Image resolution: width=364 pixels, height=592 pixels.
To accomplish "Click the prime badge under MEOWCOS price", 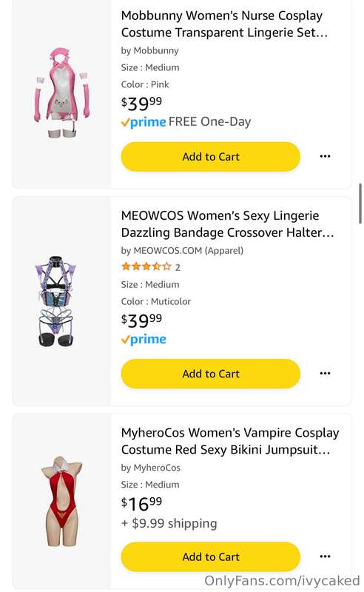I will 144,340.
